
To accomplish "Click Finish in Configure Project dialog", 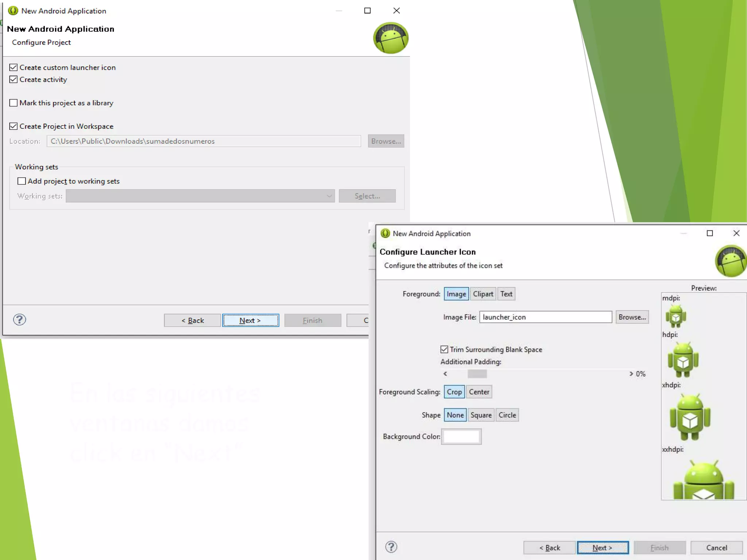I will pyautogui.click(x=313, y=320).
